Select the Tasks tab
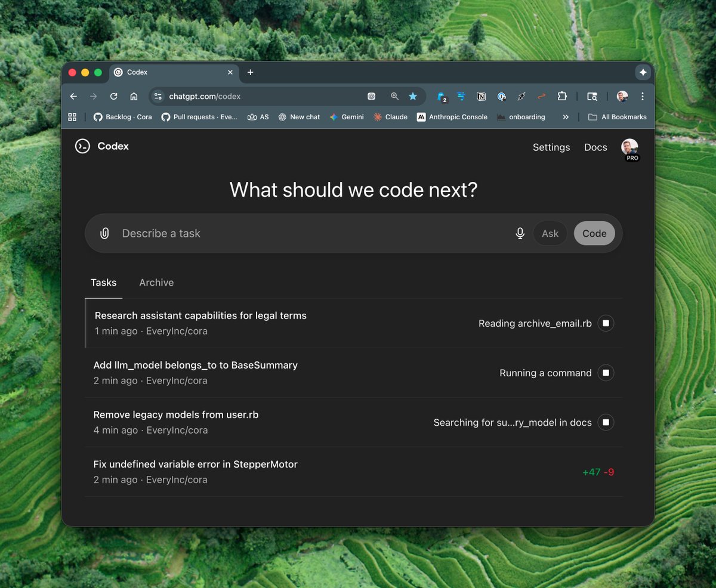The image size is (716, 588). pos(104,283)
